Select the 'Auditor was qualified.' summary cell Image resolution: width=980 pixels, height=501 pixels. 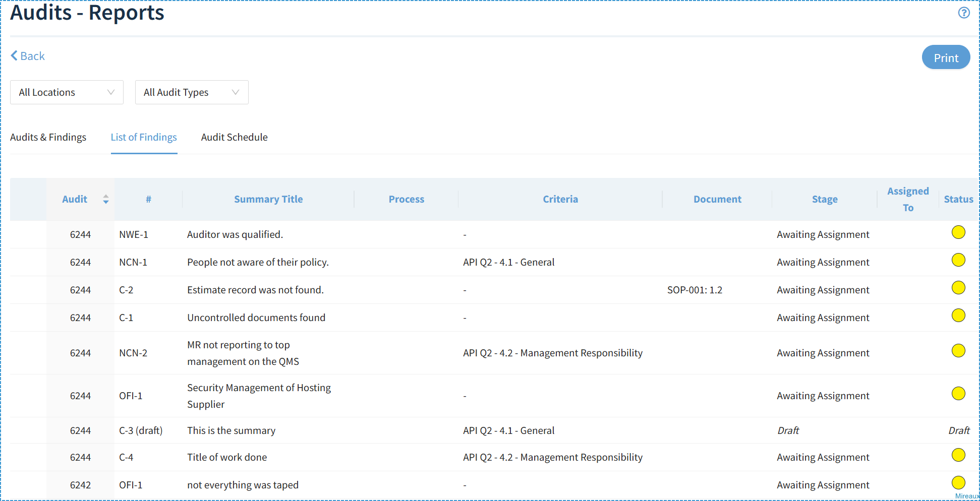(235, 234)
